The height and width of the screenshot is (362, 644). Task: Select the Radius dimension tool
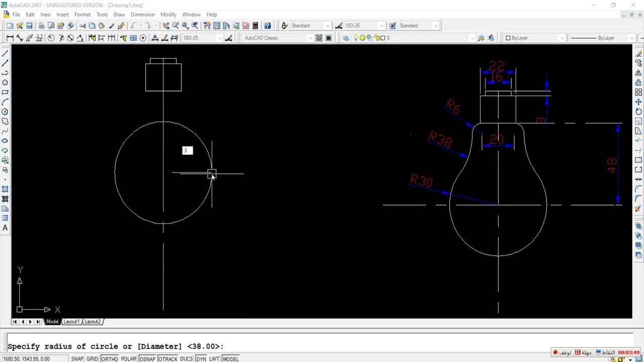click(51, 38)
